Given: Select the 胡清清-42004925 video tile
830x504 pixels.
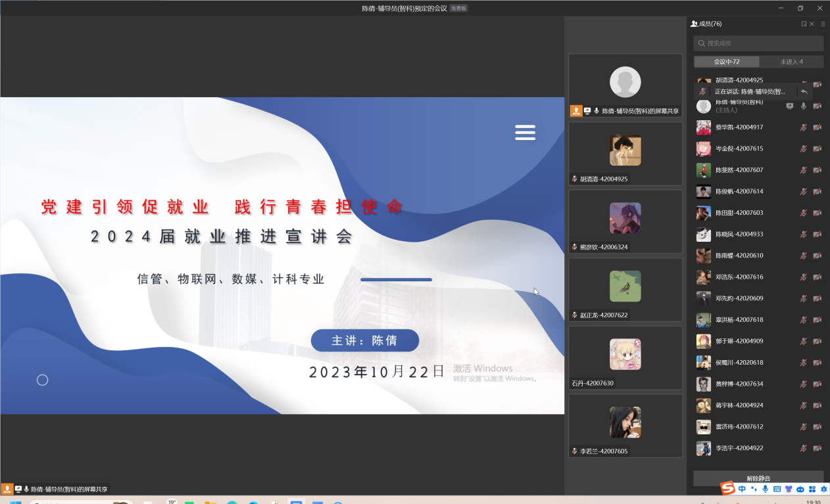Looking at the screenshot, I should tap(625, 154).
